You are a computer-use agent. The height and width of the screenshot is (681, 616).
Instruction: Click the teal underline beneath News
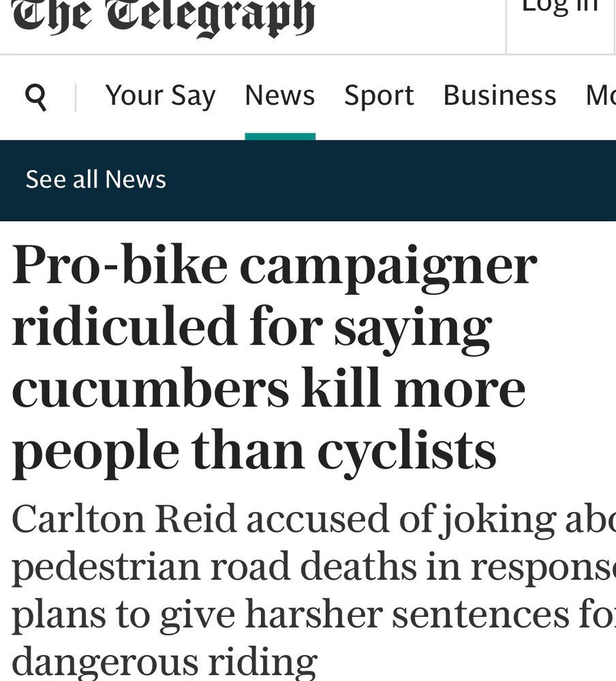pos(280,137)
